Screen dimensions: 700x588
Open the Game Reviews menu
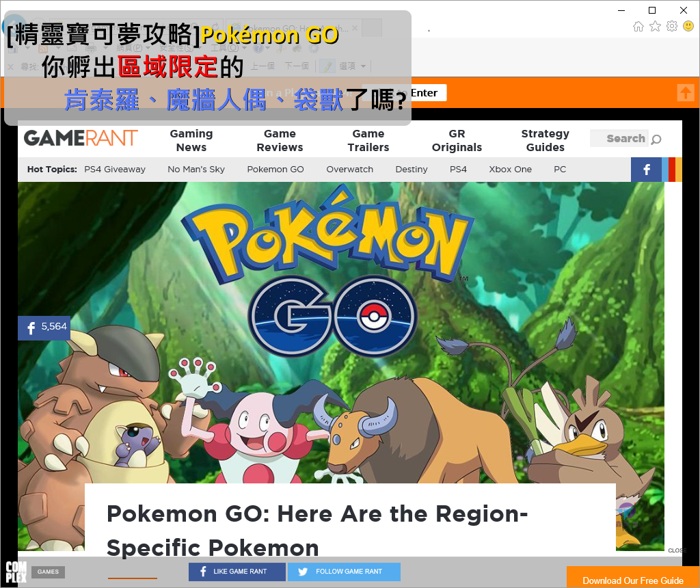click(280, 141)
